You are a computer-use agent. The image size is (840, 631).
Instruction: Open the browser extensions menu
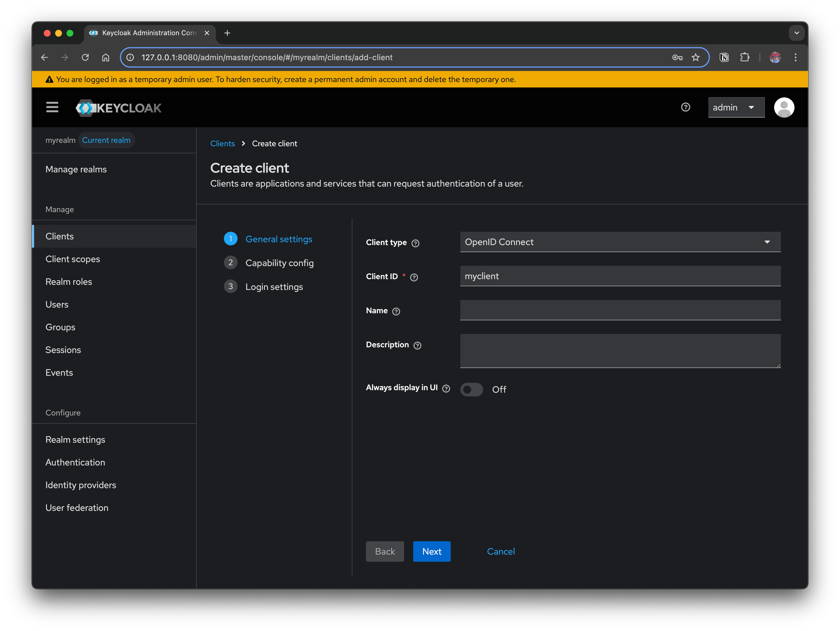tap(745, 57)
